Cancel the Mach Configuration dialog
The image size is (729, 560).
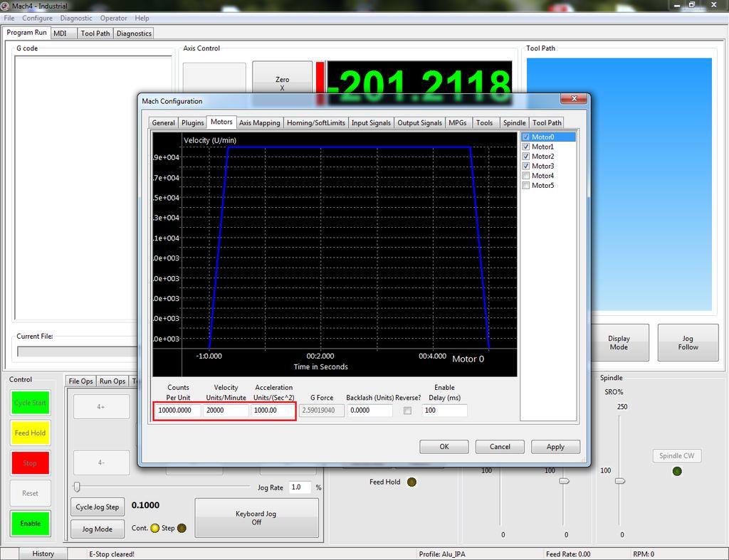(x=500, y=447)
